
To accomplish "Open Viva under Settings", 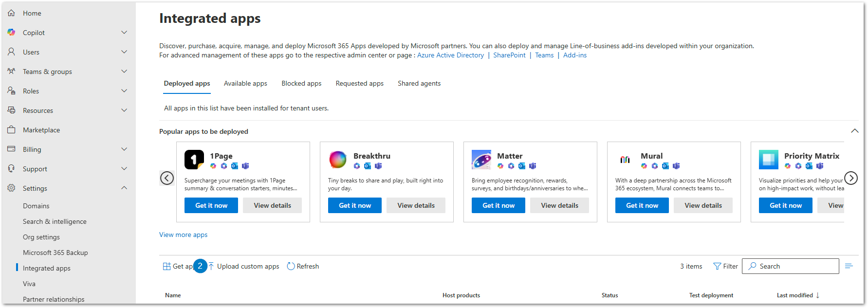I will tap(29, 284).
